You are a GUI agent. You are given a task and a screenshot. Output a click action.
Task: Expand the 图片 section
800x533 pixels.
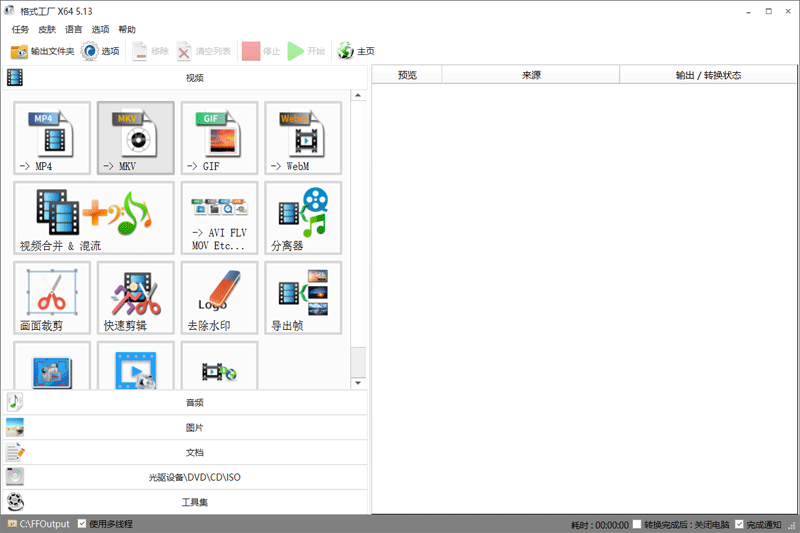(x=185, y=427)
